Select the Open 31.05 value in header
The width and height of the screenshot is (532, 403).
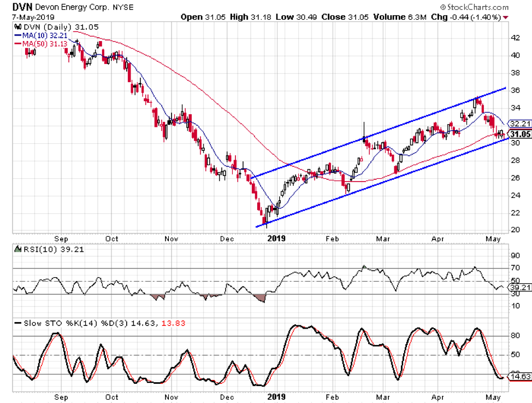203,17
